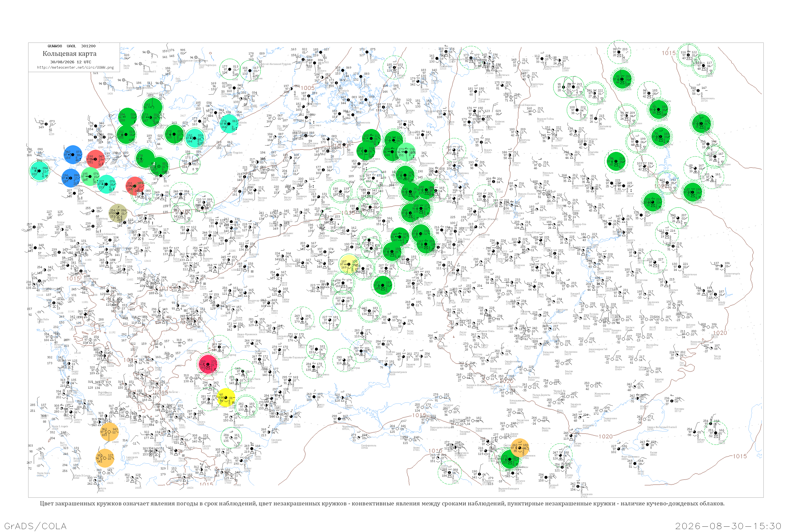Select the 30/08/2026 12 UTC date text
The height and width of the screenshot is (532, 798).
tap(70, 62)
